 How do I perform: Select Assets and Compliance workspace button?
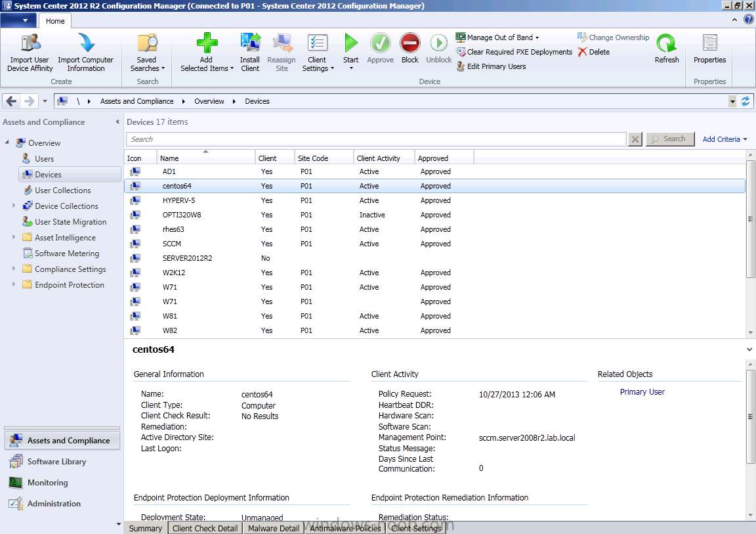point(63,441)
